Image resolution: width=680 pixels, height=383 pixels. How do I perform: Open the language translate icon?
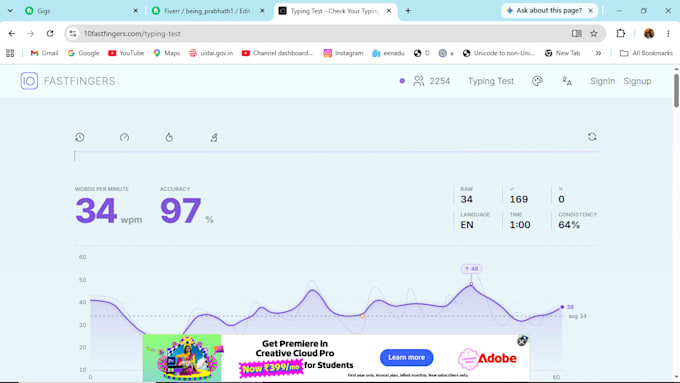pos(567,81)
